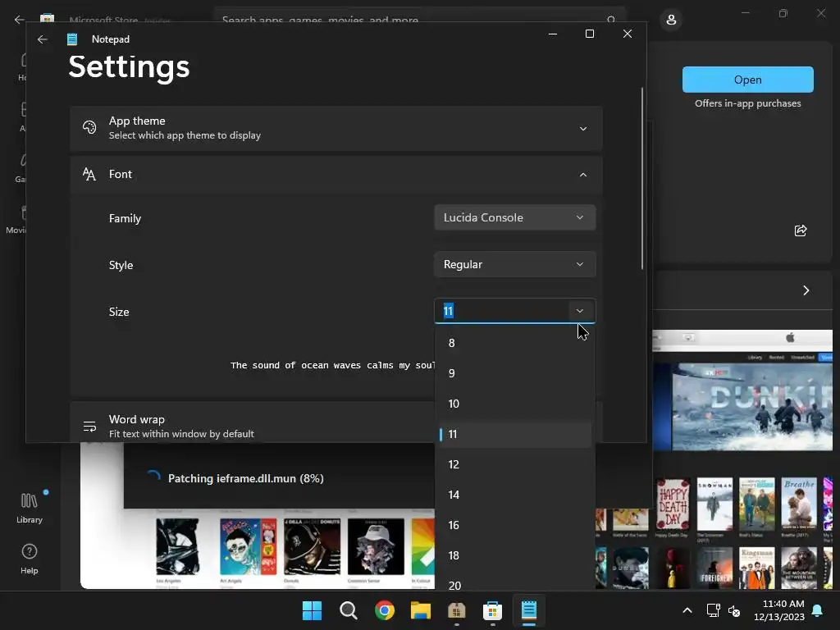The width and height of the screenshot is (840, 630).
Task: Open the Style dropdown showing Regular
Action: point(515,265)
